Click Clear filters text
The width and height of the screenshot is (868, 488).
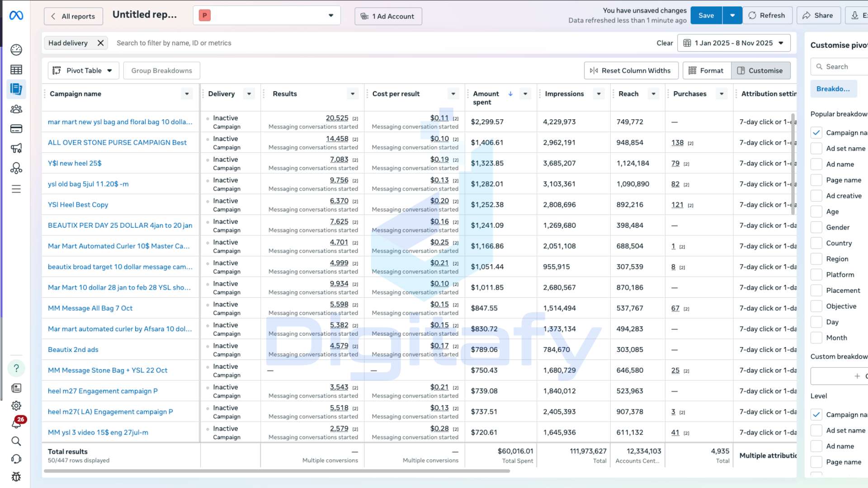[x=665, y=43]
